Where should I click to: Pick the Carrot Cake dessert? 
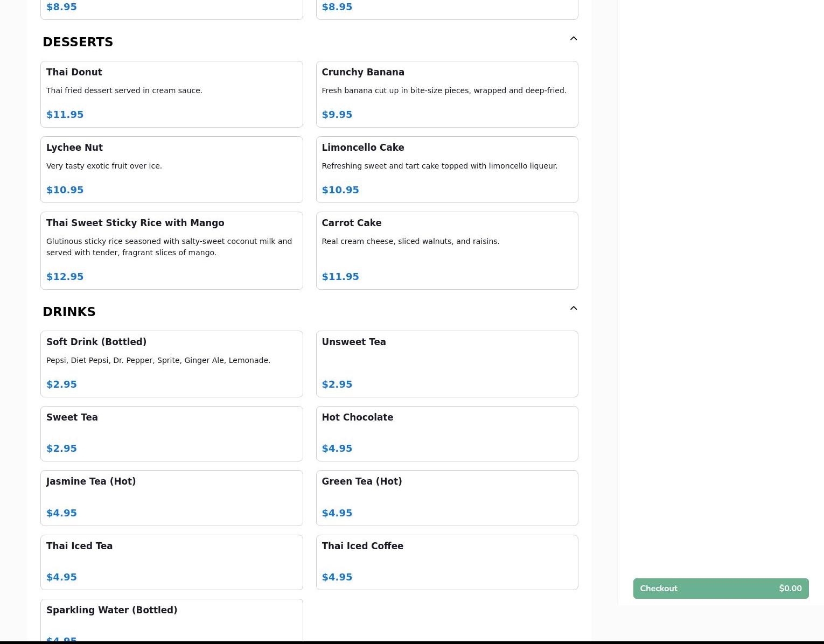446,250
